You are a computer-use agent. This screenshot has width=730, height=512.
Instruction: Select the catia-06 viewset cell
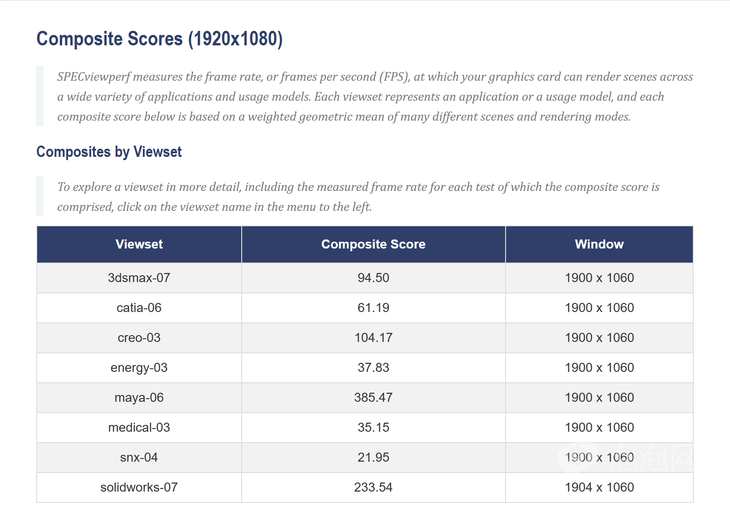pos(139,308)
